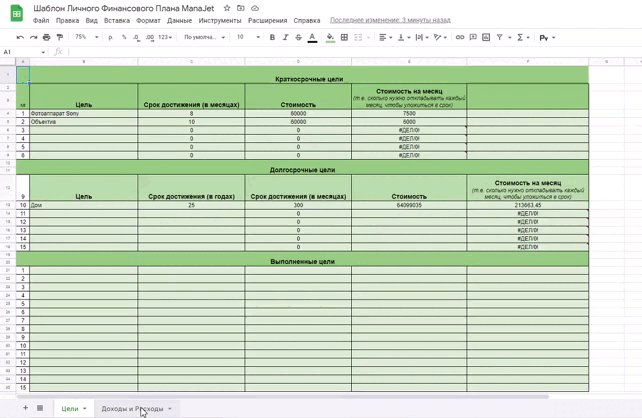Toggle italic formatting

click(285, 37)
